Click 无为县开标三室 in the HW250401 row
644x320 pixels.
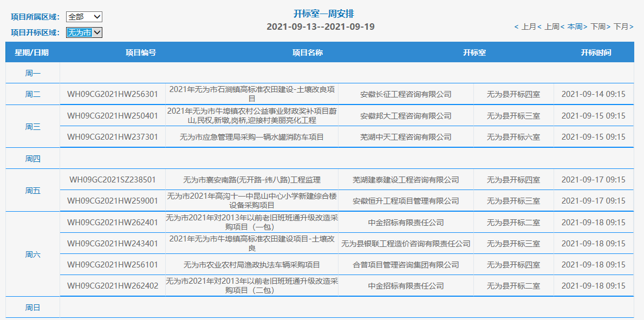click(513, 116)
